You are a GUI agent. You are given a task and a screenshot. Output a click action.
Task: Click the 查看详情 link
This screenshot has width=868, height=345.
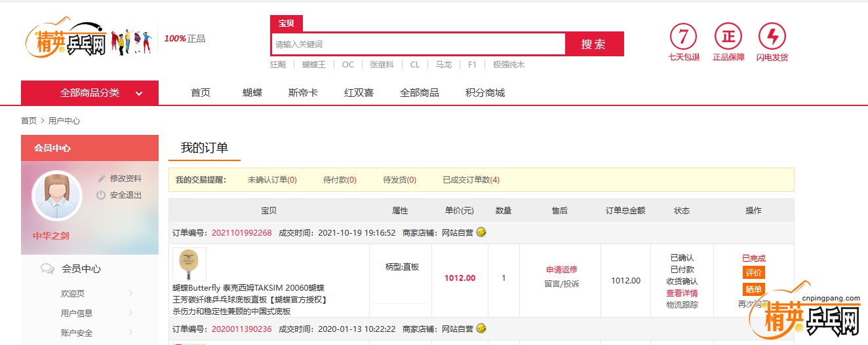tap(682, 293)
